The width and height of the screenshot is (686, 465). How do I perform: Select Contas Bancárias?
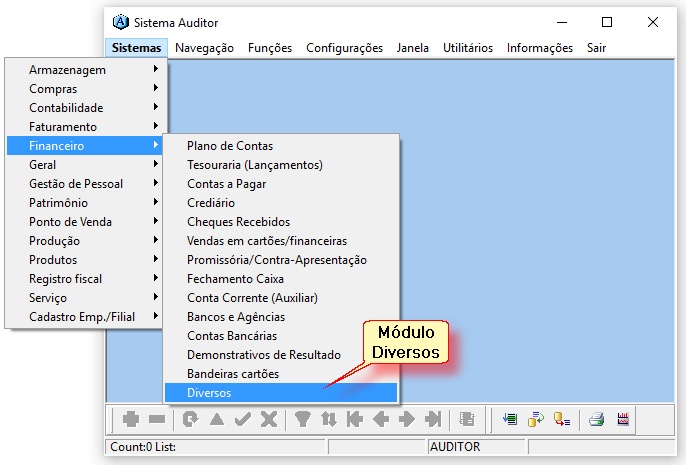click(x=281, y=336)
